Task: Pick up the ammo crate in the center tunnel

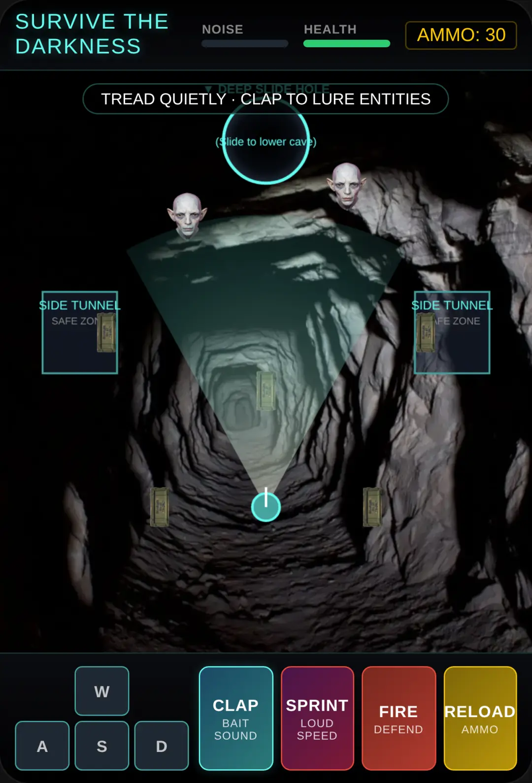Action: coord(266,391)
